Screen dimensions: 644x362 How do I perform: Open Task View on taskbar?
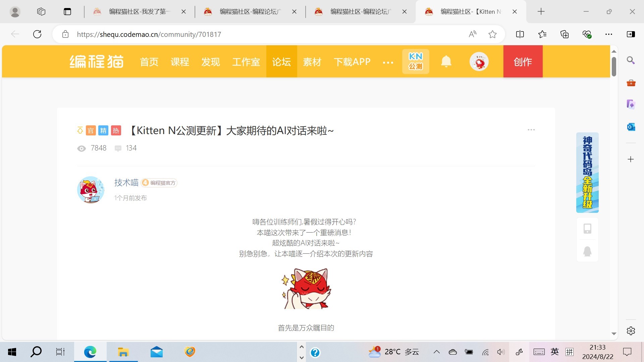(x=60, y=352)
